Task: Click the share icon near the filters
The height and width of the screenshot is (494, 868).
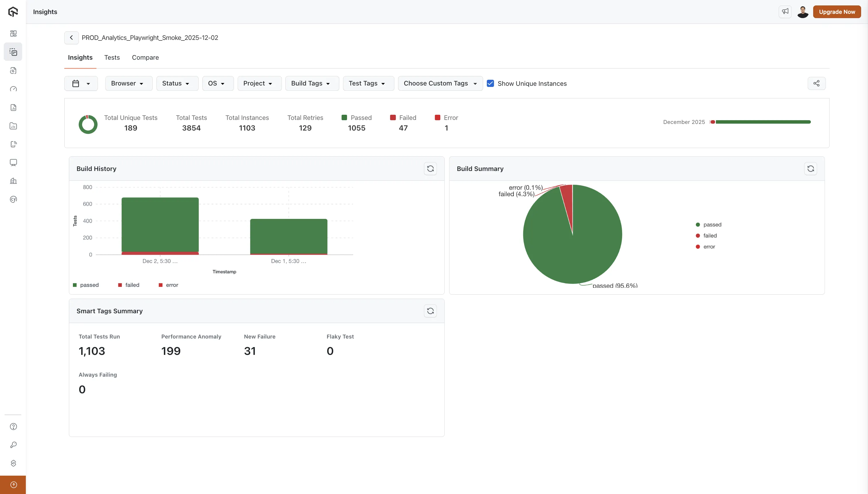Action: [816, 83]
